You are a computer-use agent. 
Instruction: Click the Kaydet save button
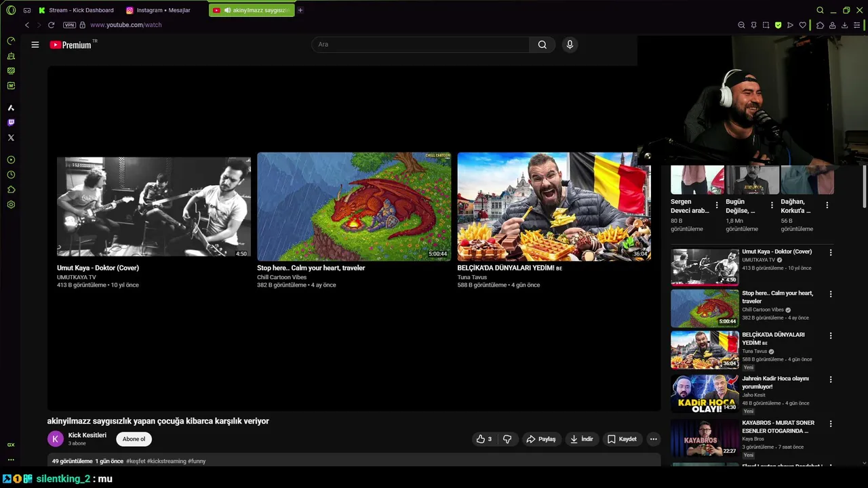622,439
